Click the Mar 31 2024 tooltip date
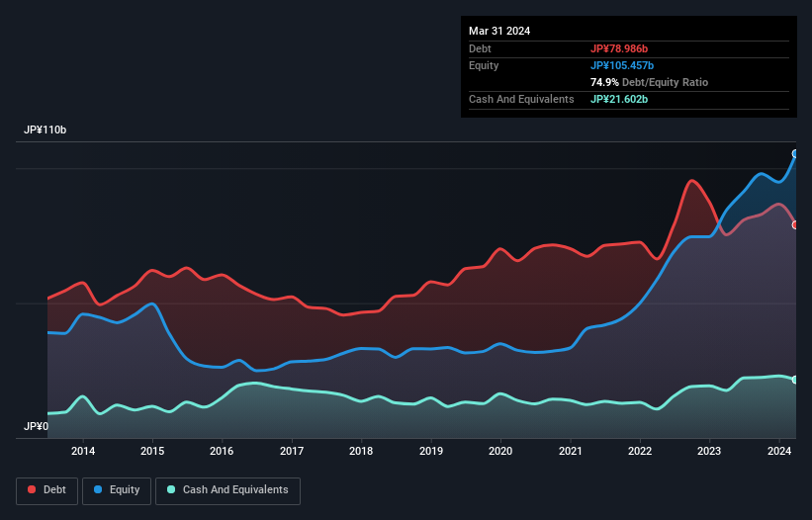 tap(499, 31)
